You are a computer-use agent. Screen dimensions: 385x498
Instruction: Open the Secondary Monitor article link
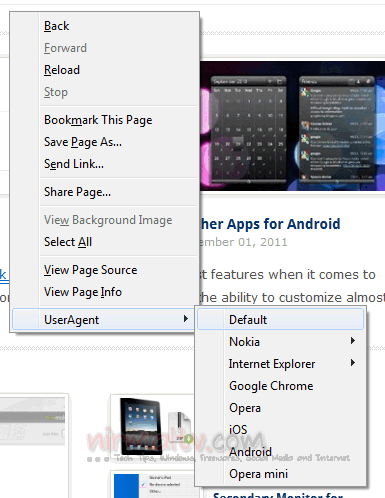pos(278,495)
